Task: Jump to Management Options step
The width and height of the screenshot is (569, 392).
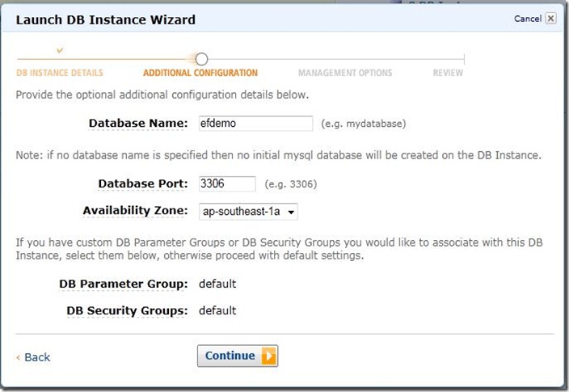Action: pyautogui.click(x=345, y=73)
